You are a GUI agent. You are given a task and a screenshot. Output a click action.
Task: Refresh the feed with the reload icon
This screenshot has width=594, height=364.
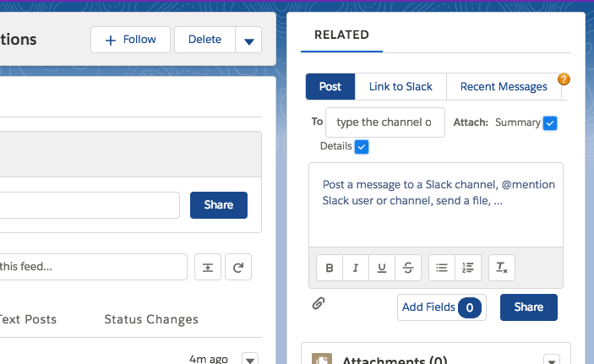coord(238,267)
